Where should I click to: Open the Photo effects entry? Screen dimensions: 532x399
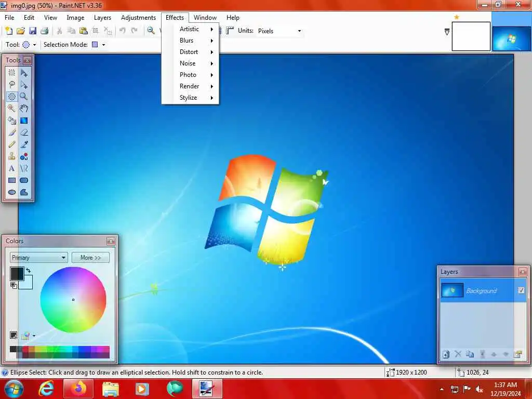(x=190, y=75)
